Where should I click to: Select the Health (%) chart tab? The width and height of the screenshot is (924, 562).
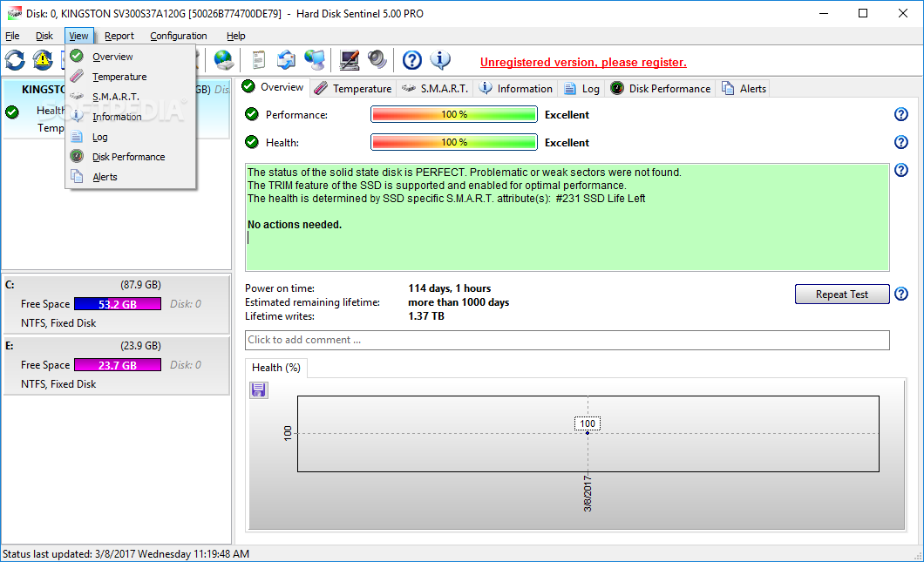click(x=275, y=368)
